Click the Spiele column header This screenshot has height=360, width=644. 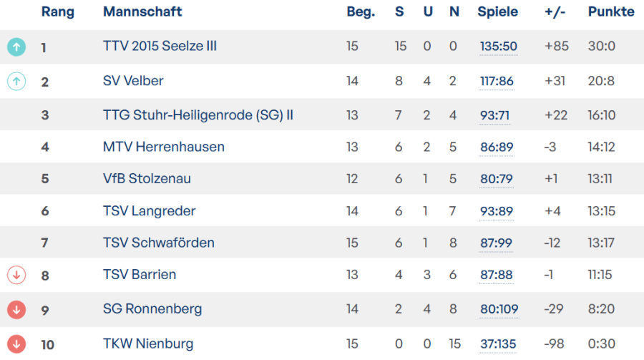pos(497,12)
